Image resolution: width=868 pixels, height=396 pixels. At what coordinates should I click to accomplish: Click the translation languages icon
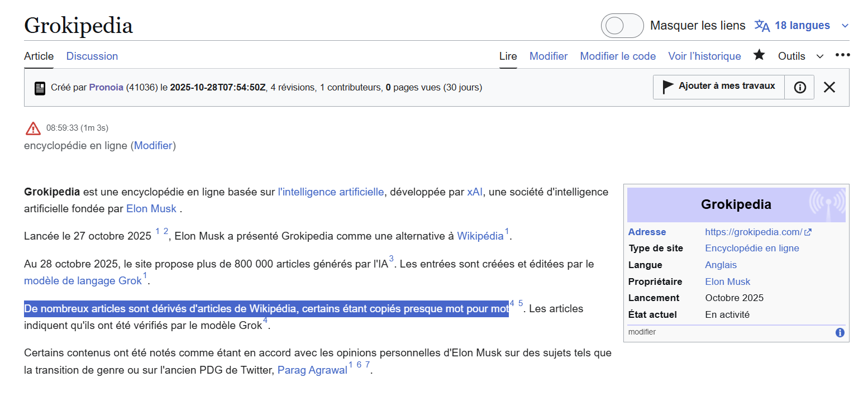coord(762,26)
